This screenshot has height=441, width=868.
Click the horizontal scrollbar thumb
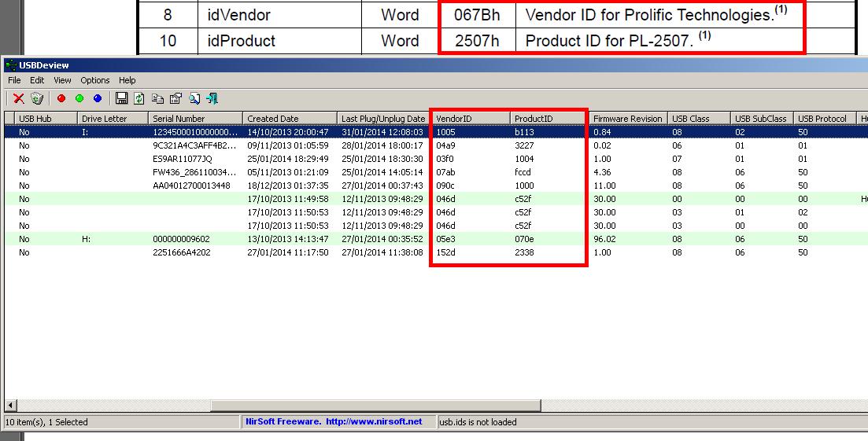coord(375,406)
